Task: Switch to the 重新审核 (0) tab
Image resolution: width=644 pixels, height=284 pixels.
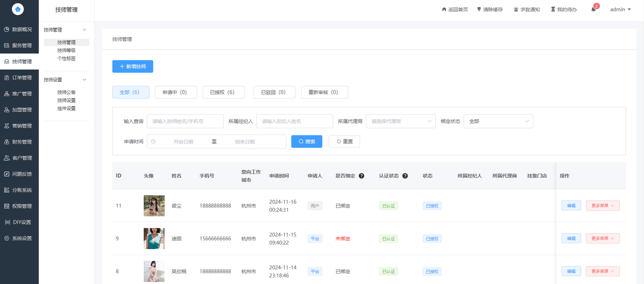Action: 325,92
